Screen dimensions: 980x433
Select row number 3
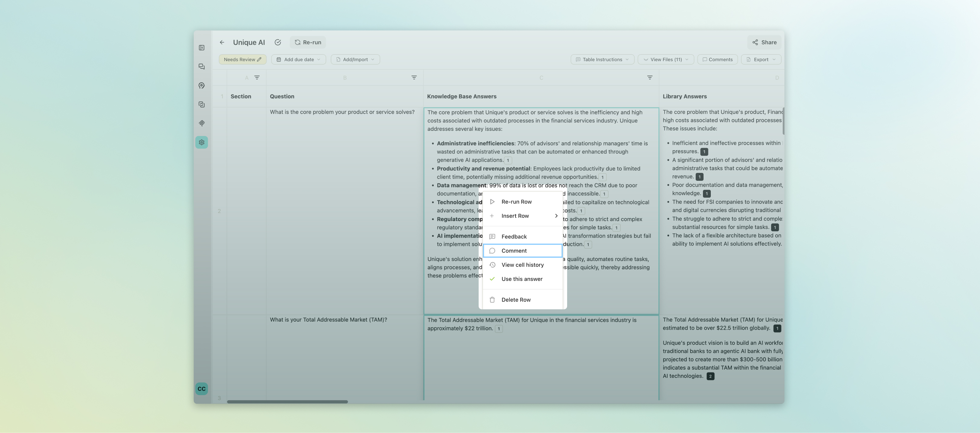(219, 398)
